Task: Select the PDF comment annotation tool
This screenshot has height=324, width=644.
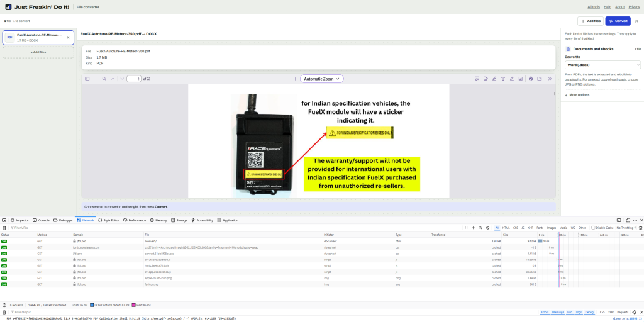Action: click(477, 79)
